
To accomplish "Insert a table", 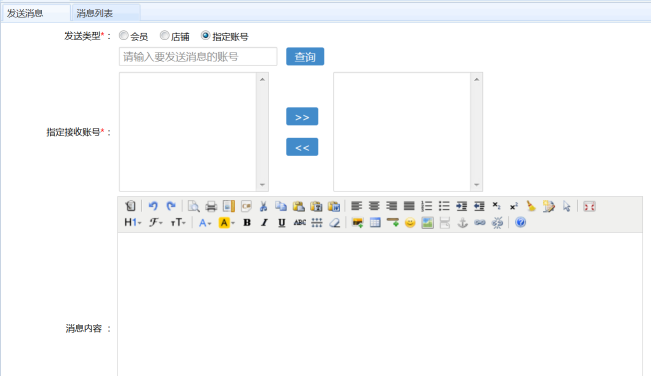I will pos(375,222).
